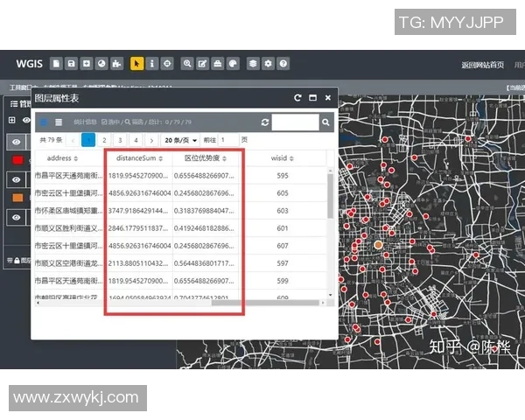
Task: Open the help question-mark icon
Action: (283, 64)
